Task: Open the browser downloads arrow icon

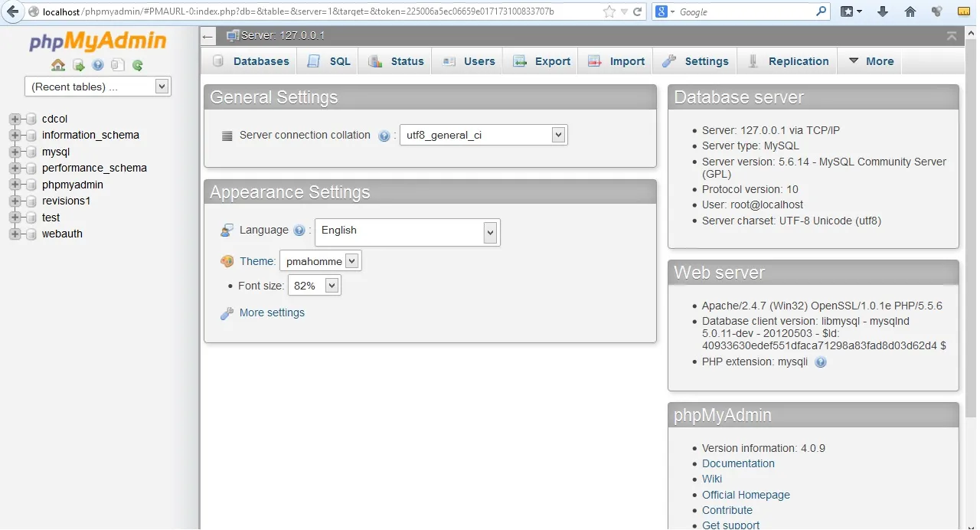Action: click(x=883, y=11)
